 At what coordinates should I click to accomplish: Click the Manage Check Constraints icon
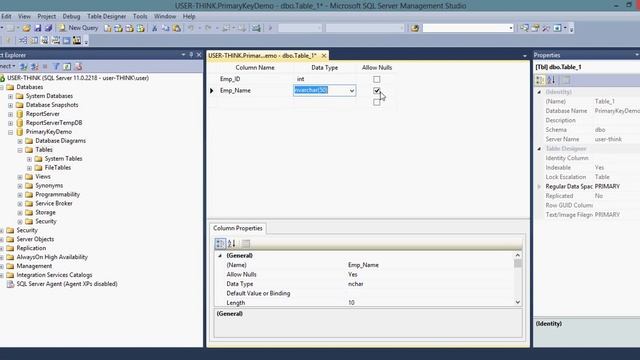[x=66, y=40]
